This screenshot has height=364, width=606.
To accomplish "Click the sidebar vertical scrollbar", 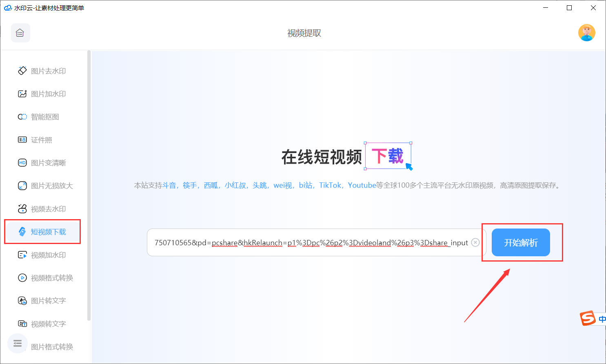I will [x=89, y=184].
